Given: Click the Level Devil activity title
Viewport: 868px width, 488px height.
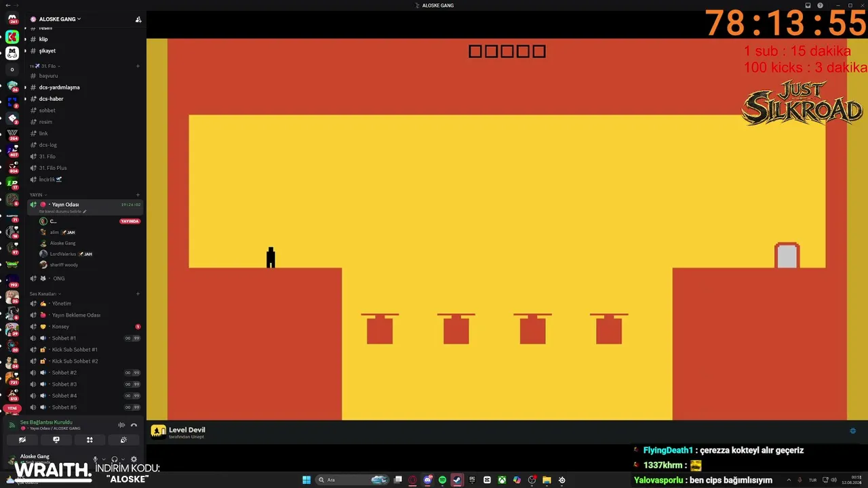Looking at the screenshot, I should 187,430.
